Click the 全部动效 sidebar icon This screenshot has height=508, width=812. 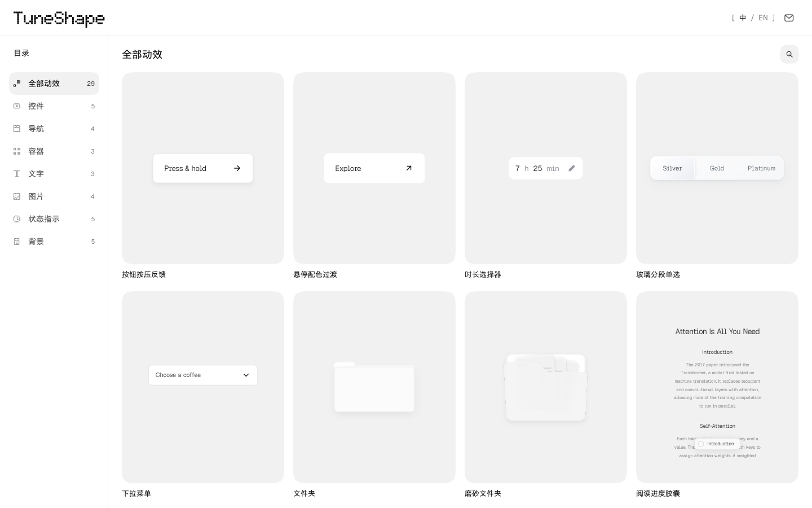click(17, 84)
